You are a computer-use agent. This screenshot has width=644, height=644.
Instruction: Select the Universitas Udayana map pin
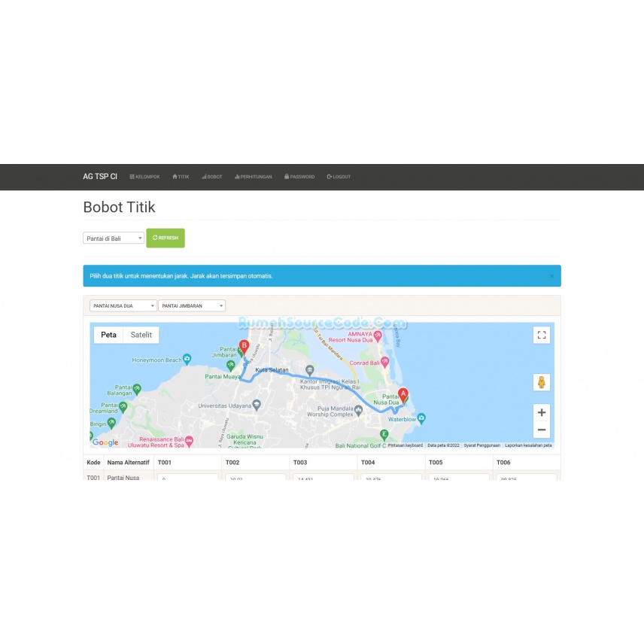coord(257,405)
